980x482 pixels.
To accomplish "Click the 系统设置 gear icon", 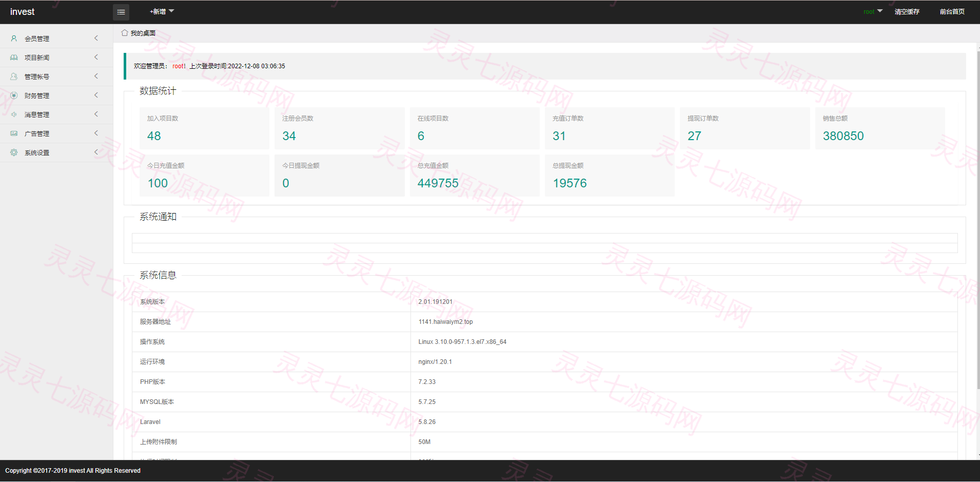I will 14,152.
